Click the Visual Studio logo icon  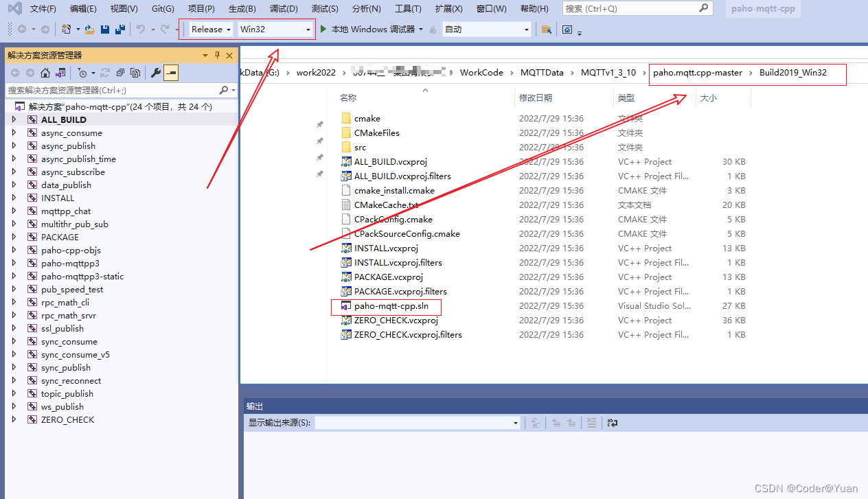click(x=14, y=9)
